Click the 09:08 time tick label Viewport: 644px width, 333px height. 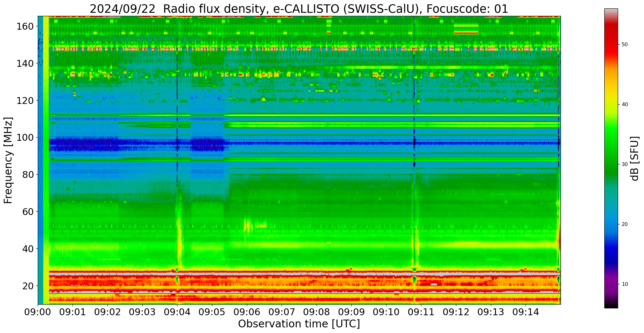tap(317, 313)
